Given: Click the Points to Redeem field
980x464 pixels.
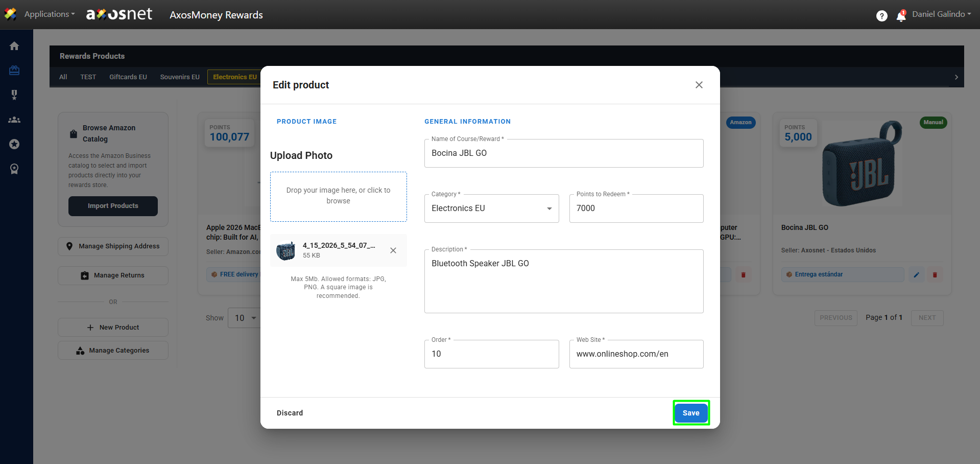Looking at the screenshot, I should pos(636,208).
